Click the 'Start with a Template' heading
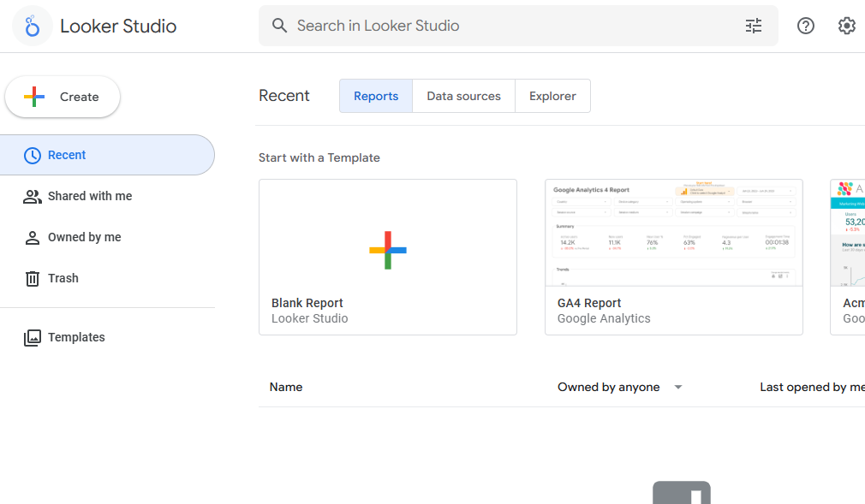 (x=319, y=157)
